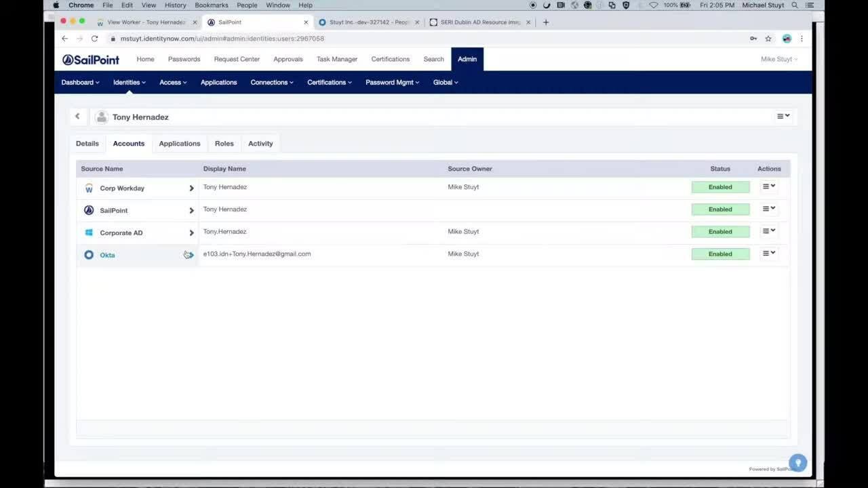Viewport: 868px width, 488px height.
Task: Click the Okta source name link
Action: pyautogui.click(x=107, y=255)
